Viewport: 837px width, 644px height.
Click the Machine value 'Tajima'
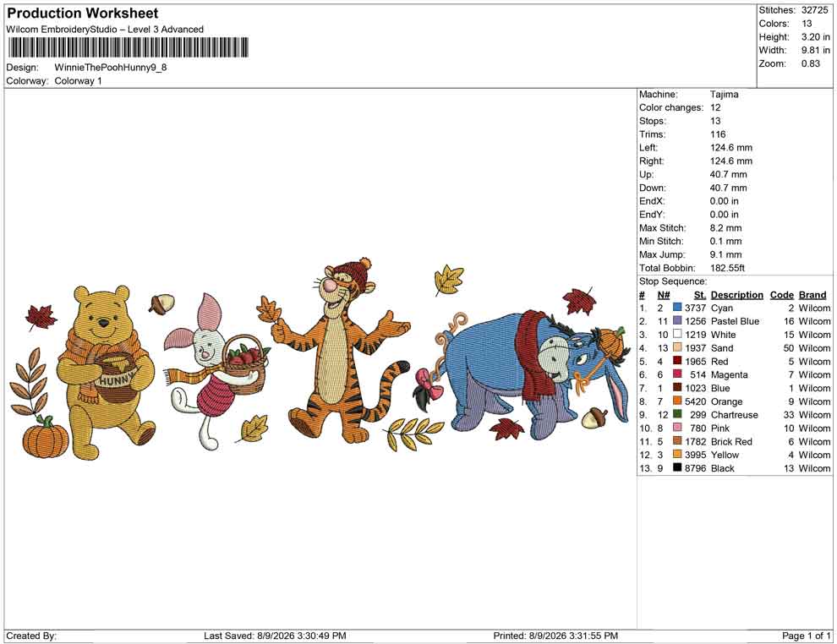click(x=725, y=94)
